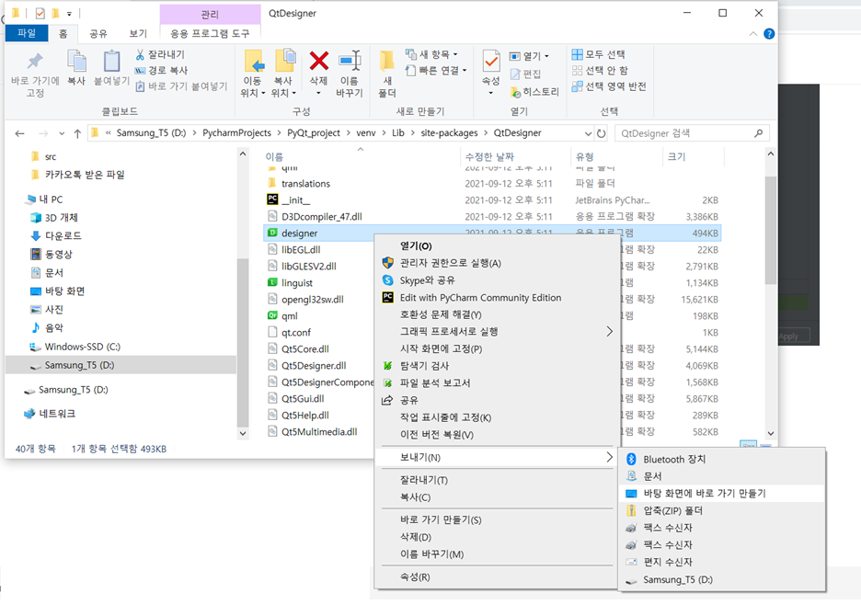The height and width of the screenshot is (616, 861).
Task: Switch to the Home (홈) ribbon tab
Action: point(63,33)
